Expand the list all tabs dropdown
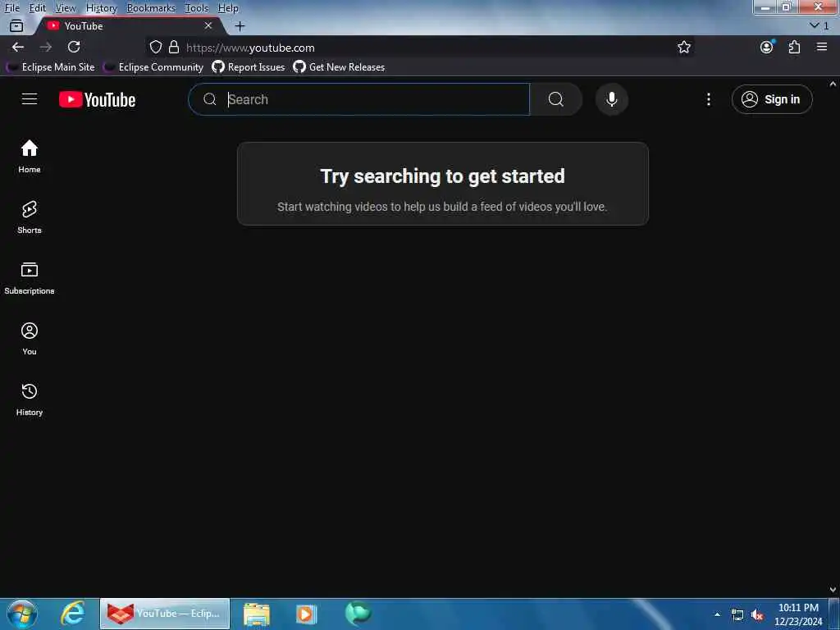 point(819,25)
